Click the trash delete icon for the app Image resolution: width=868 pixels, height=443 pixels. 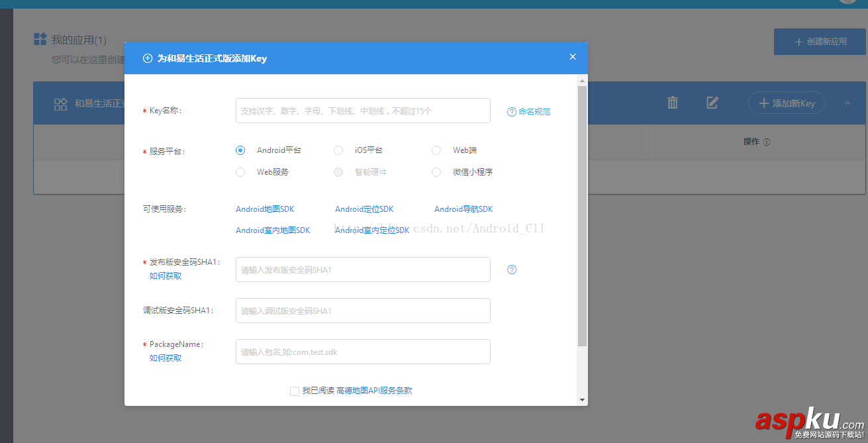pos(672,103)
